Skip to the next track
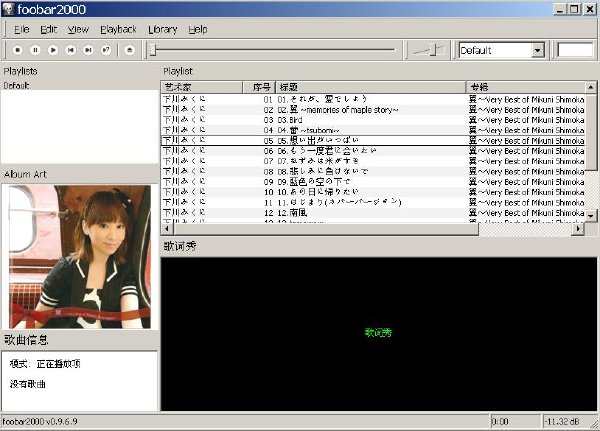The image size is (600, 431). (x=88, y=50)
